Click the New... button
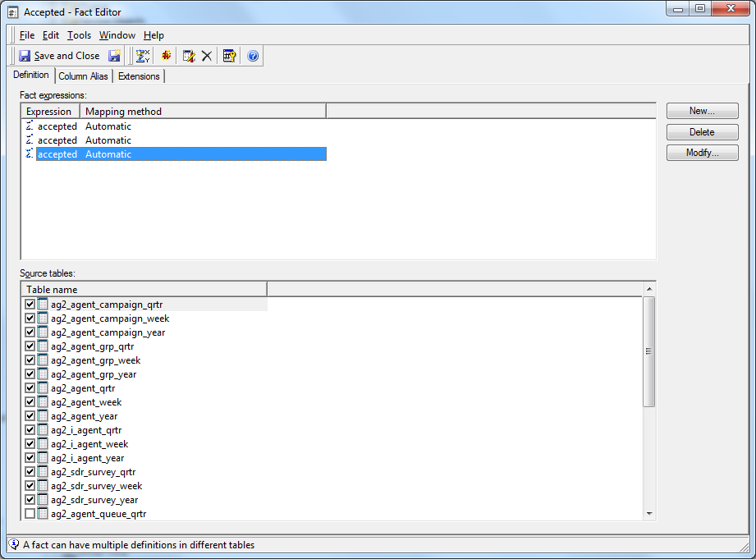 pyautogui.click(x=702, y=111)
